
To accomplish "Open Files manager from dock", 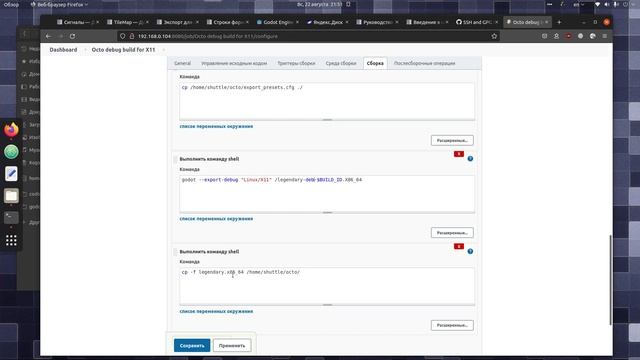I will point(11,196).
